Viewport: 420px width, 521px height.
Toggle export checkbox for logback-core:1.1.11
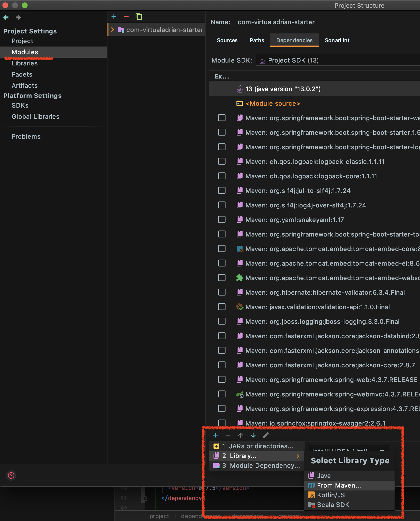click(222, 176)
